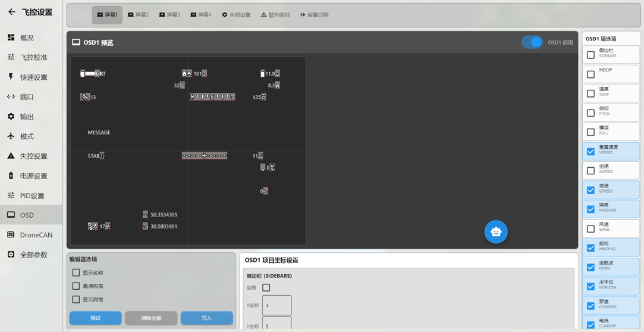Click the X坐标 input field
The height and width of the screenshot is (332, 644).
pos(277,305)
